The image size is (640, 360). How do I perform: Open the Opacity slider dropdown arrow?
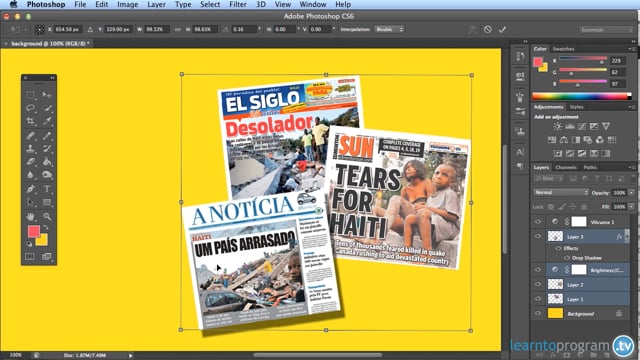click(x=631, y=192)
